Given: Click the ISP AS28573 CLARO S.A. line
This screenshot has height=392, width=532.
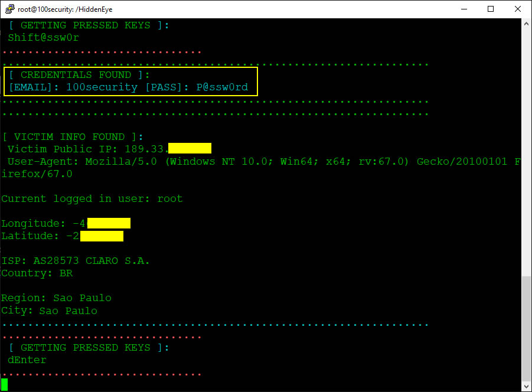Looking at the screenshot, I should point(76,260).
